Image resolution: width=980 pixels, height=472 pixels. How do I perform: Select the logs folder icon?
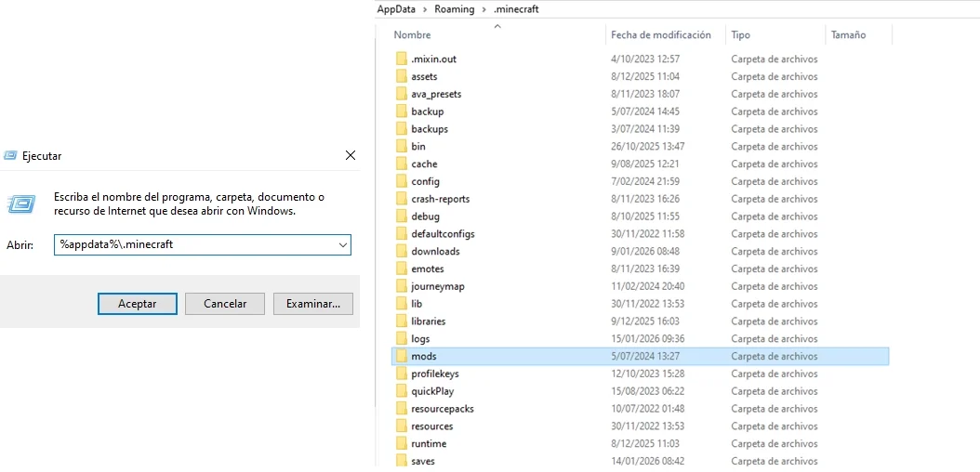coord(402,338)
